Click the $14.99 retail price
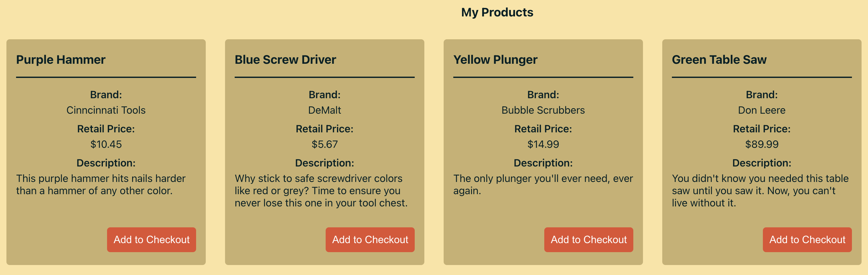 [x=543, y=144]
